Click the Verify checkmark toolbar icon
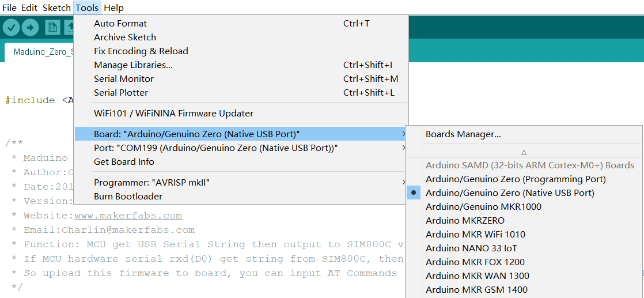Image resolution: width=644 pixels, height=298 pixels. 11,28
